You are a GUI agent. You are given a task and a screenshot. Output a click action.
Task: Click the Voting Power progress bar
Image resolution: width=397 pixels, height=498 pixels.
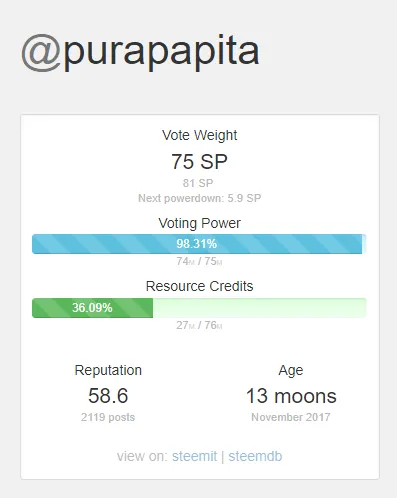[x=199, y=244]
